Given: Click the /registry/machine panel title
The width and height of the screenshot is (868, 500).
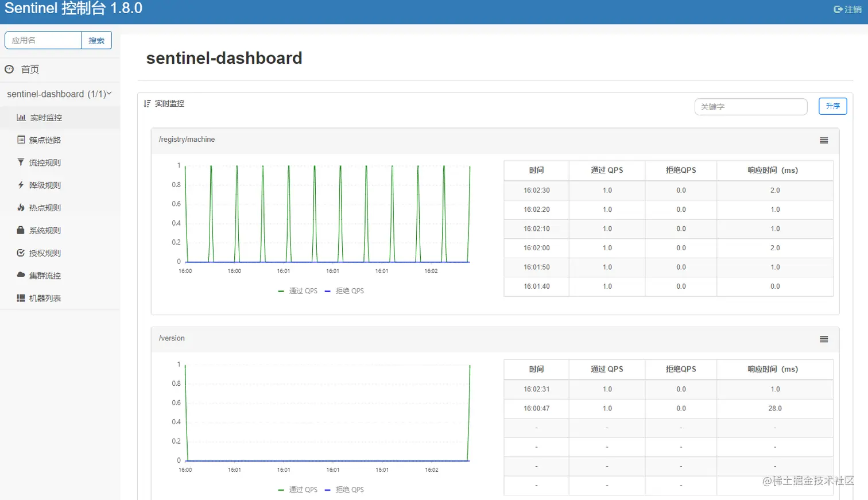Looking at the screenshot, I should (x=187, y=139).
